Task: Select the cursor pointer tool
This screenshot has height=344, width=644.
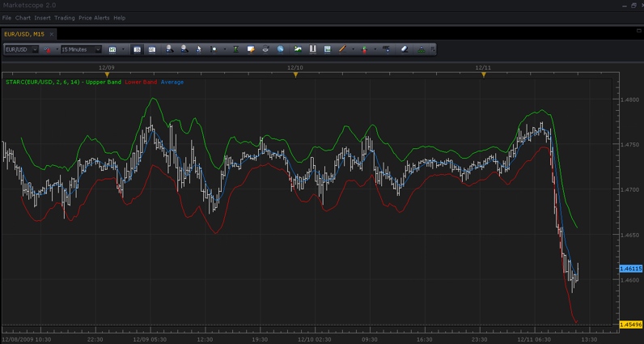Action: pyautogui.click(x=199, y=49)
